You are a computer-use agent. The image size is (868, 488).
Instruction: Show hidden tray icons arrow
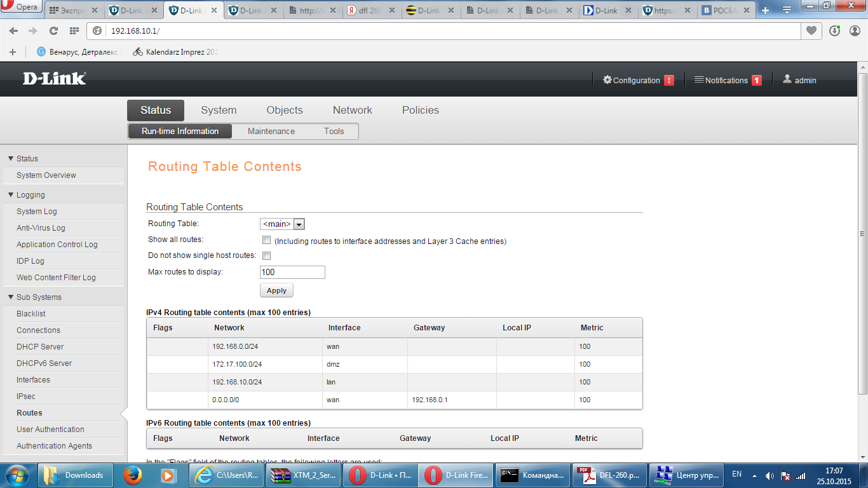click(x=754, y=475)
